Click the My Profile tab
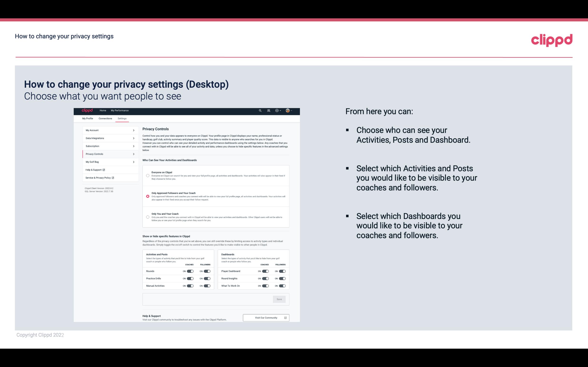588x367 pixels. pyautogui.click(x=87, y=118)
